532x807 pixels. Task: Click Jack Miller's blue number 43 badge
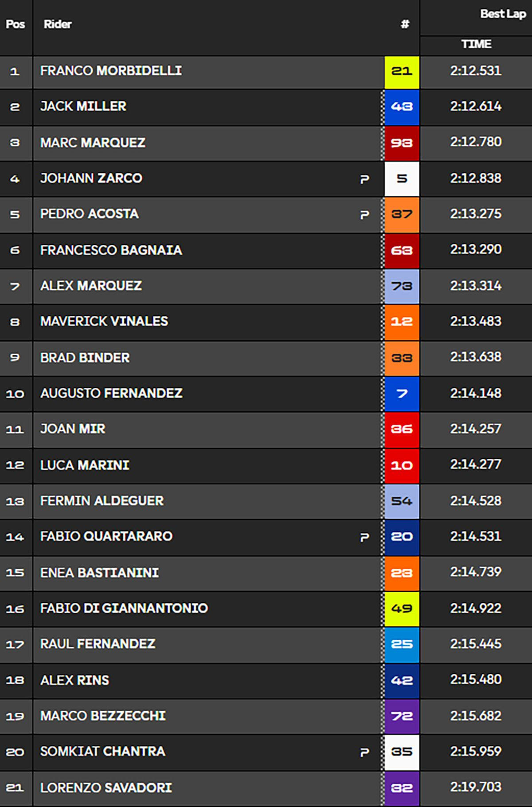click(x=402, y=107)
